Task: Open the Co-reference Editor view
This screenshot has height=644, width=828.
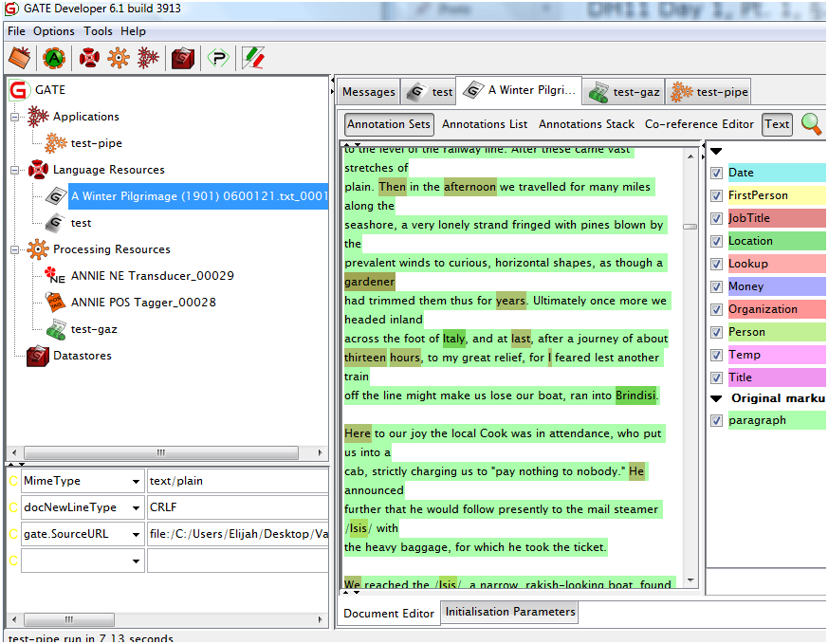Action: [699, 124]
